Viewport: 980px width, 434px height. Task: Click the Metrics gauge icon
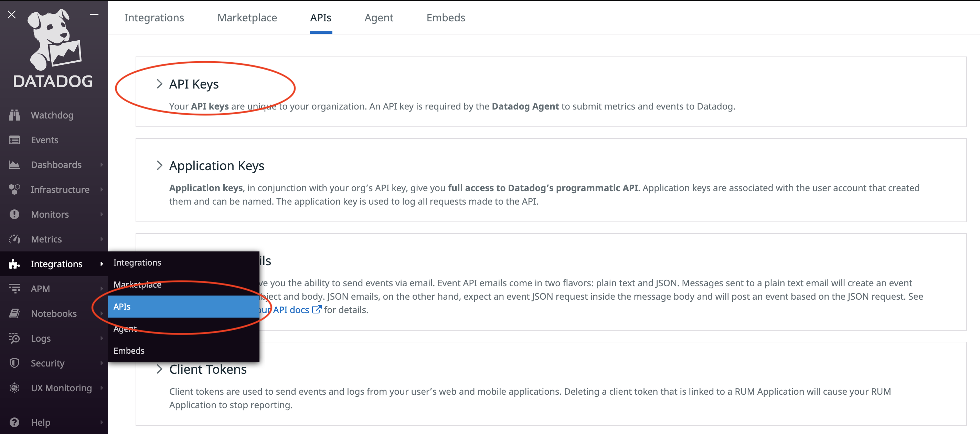[14, 239]
